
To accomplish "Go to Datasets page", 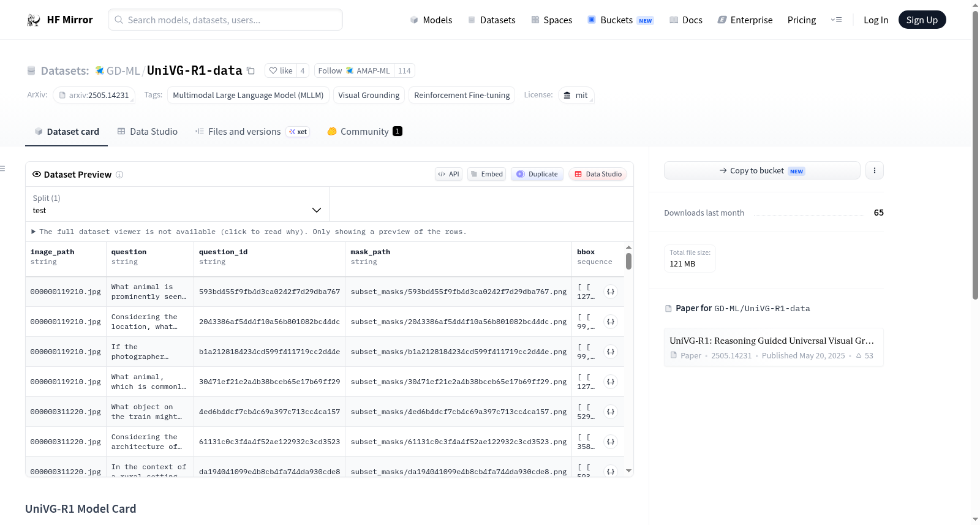I will click(491, 20).
